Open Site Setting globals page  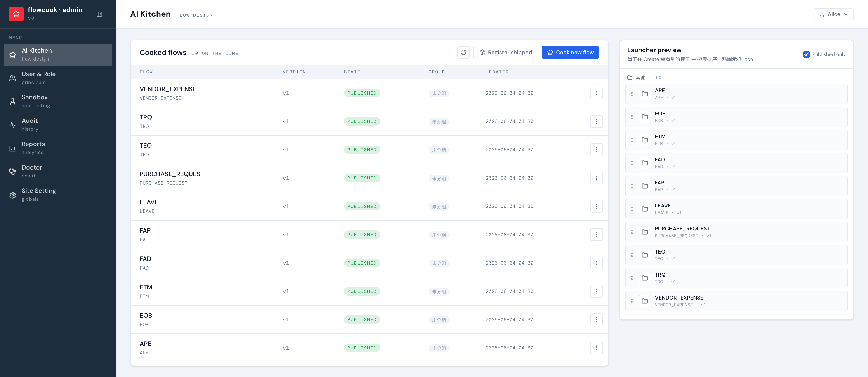(x=58, y=195)
